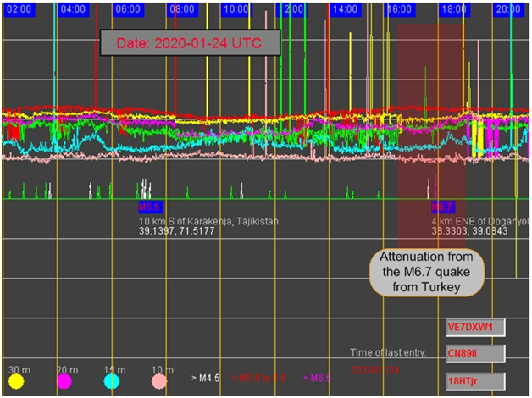
Task: Click the 14:00 time label
Action: point(345,8)
